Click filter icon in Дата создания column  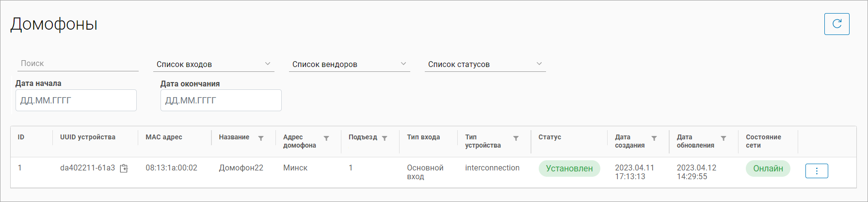tap(654, 138)
